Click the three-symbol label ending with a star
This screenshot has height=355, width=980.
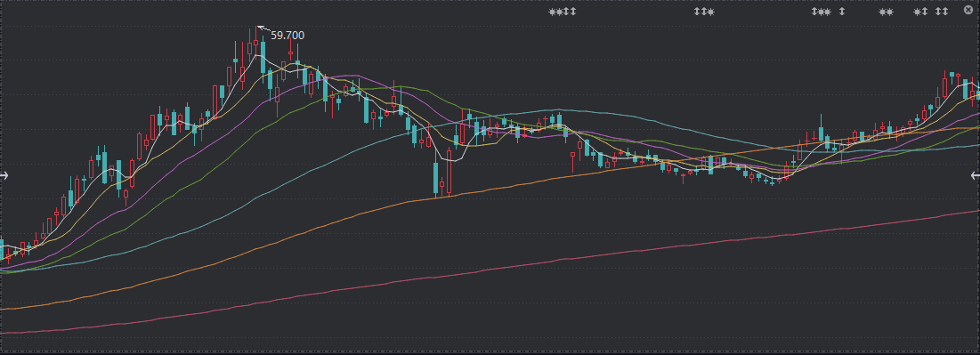pyautogui.click(x=704, y=12)
